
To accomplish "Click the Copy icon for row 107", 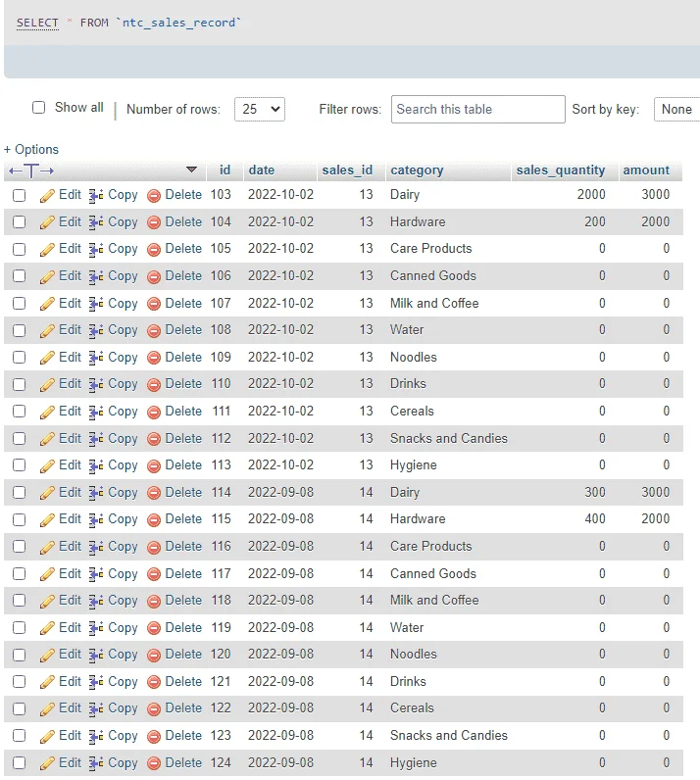I will (x=96, y=304).
